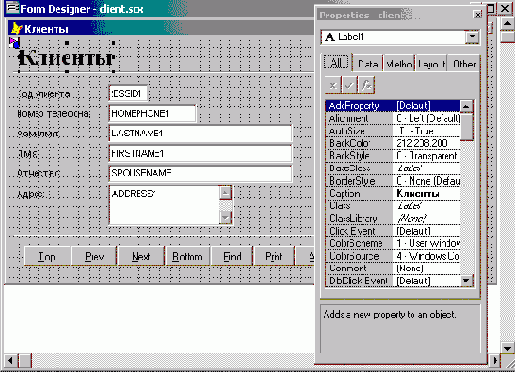Viewport: 515px width, 372px height.
Task: Select the Click Event property row
Action: (393, 231)
